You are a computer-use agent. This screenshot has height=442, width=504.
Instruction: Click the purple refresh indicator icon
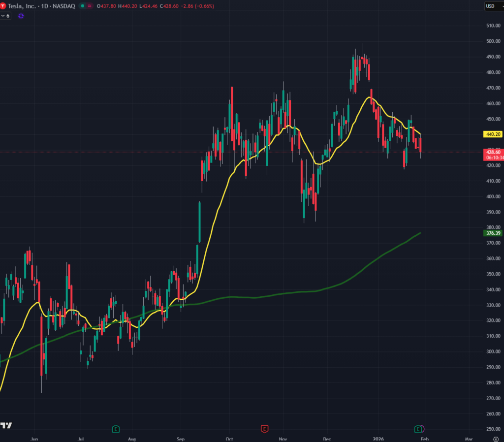point(21,16)
